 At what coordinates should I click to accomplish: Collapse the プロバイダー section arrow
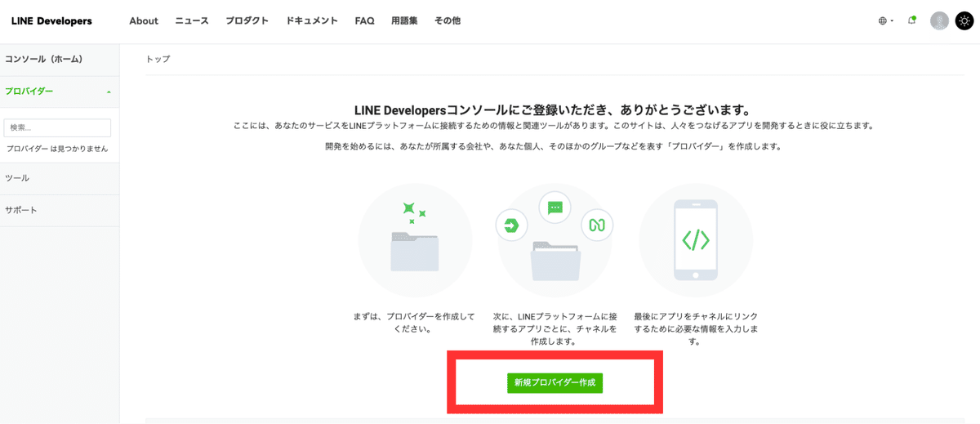pyautogui.click(x=109, y=91)
